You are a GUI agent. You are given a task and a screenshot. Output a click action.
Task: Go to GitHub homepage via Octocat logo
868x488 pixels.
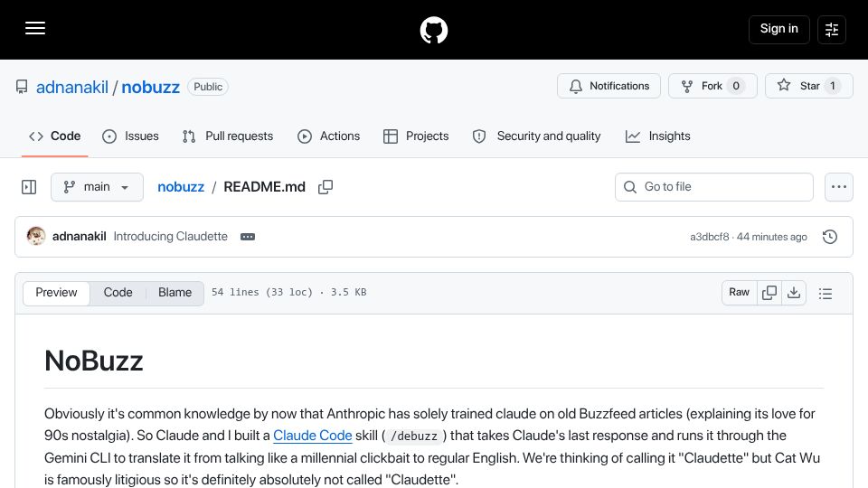433,30
